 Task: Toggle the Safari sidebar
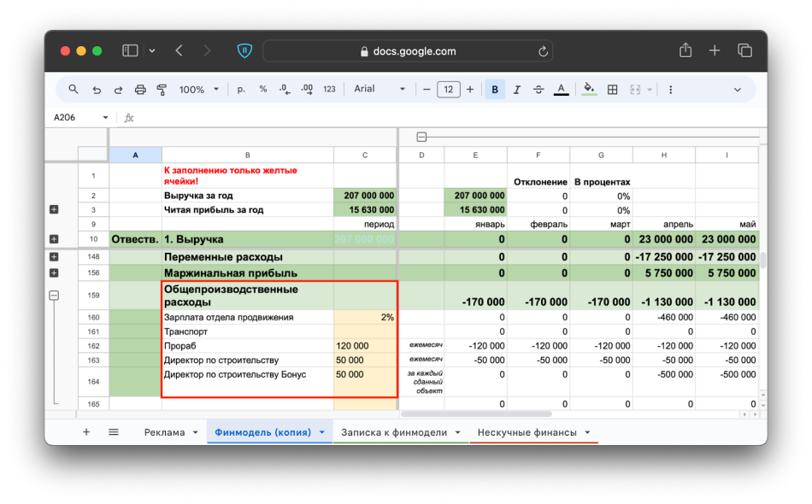pyautogui.click(x=130, y=50)
